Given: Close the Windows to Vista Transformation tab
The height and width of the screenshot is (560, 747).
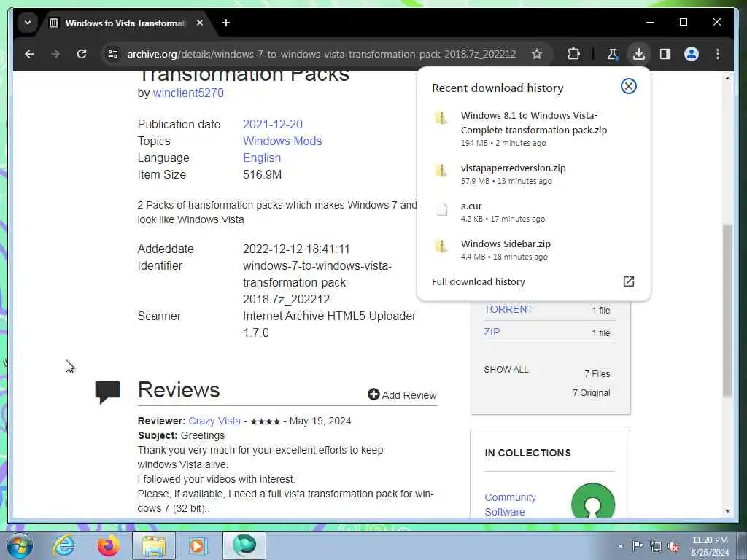Looking at the screenshot, I should coord(200,23).
